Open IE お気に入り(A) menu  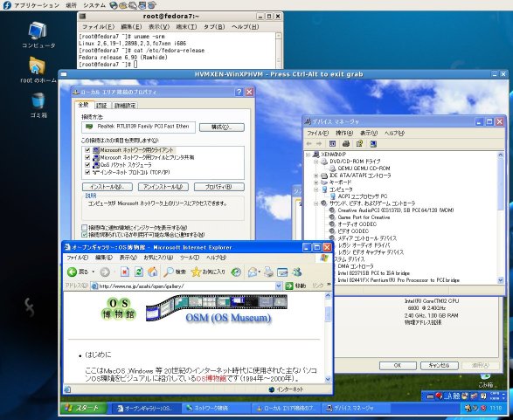coord(158,258)
